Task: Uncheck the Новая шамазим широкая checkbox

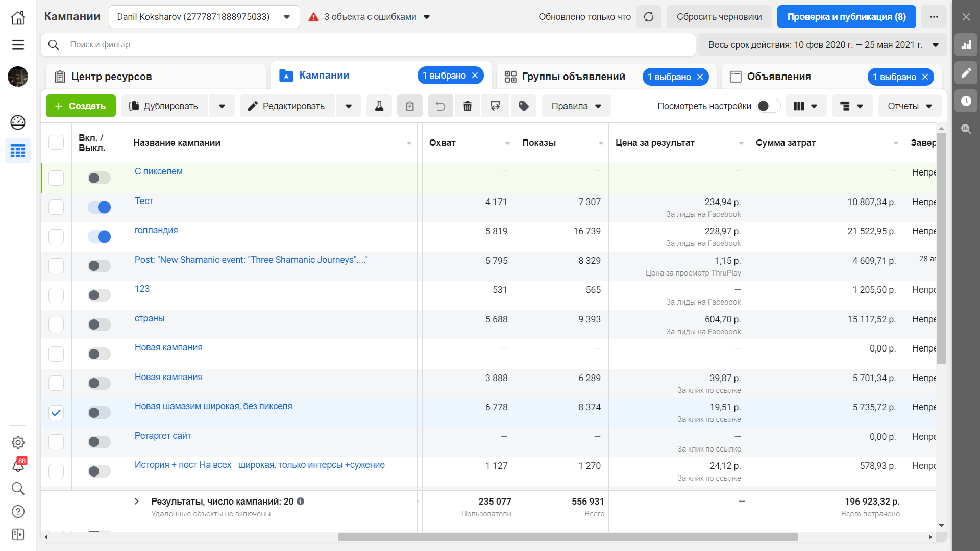Action: tap(56, 412)
